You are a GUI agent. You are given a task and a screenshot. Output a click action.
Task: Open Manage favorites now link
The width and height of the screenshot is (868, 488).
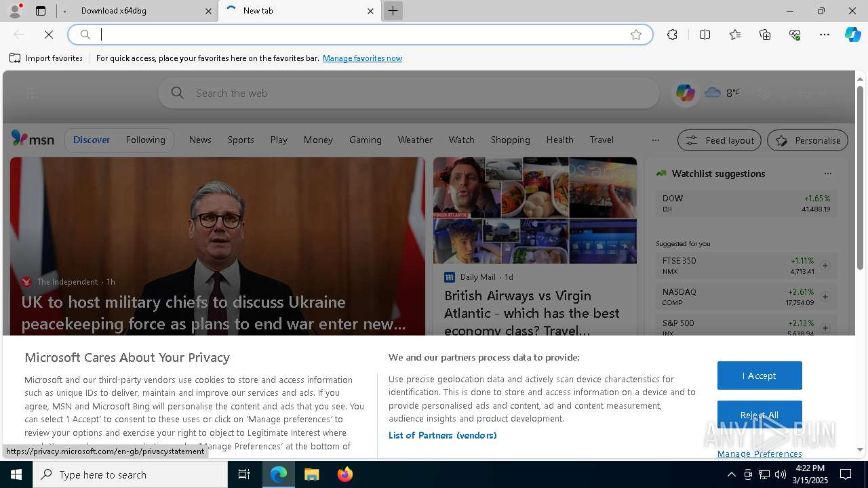(362, 58)
